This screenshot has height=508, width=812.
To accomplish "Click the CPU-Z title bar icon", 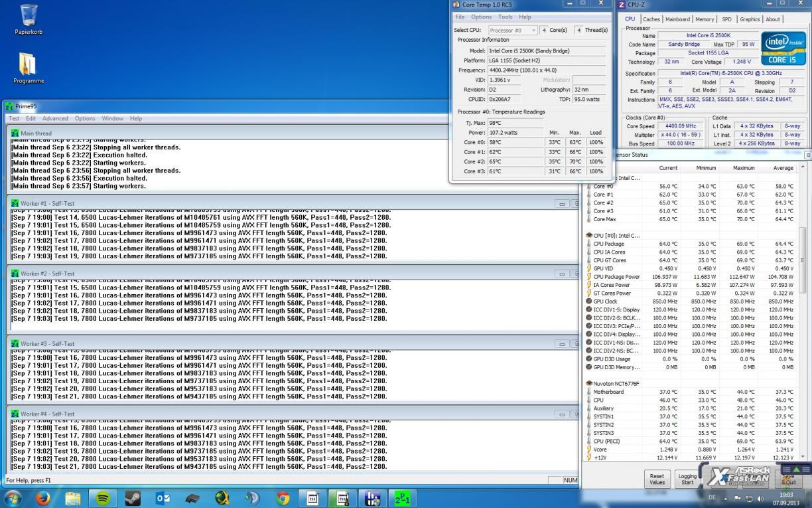I will tap(622, 5).
